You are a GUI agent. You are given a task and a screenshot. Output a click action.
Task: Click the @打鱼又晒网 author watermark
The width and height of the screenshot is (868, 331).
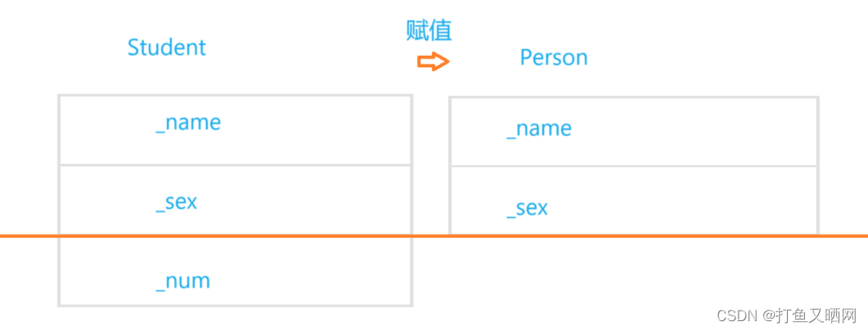[810, 316]
